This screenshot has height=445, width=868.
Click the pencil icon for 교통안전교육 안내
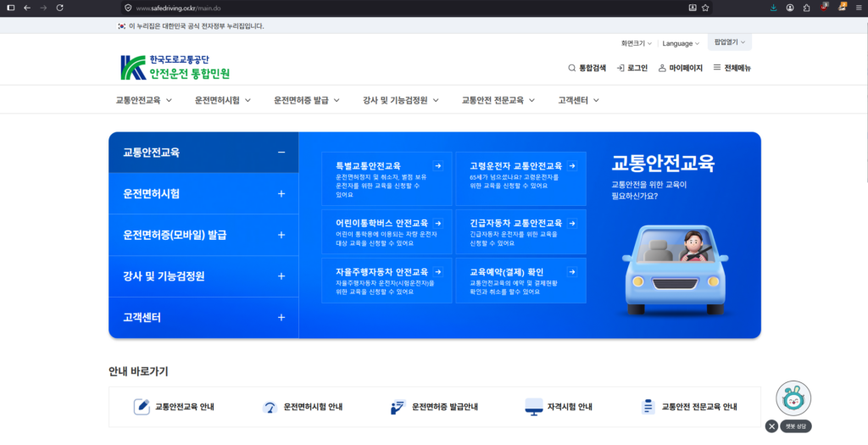pos(142,407)
